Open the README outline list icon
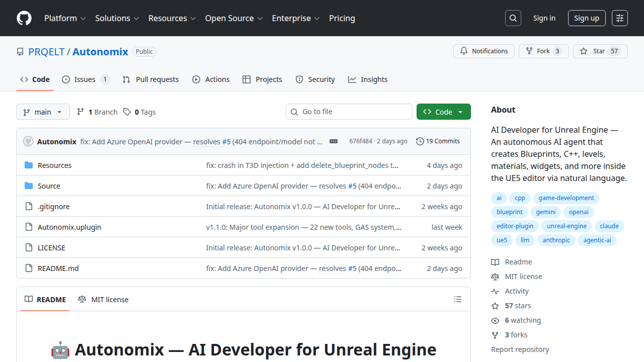 click(x=458, y=299)
